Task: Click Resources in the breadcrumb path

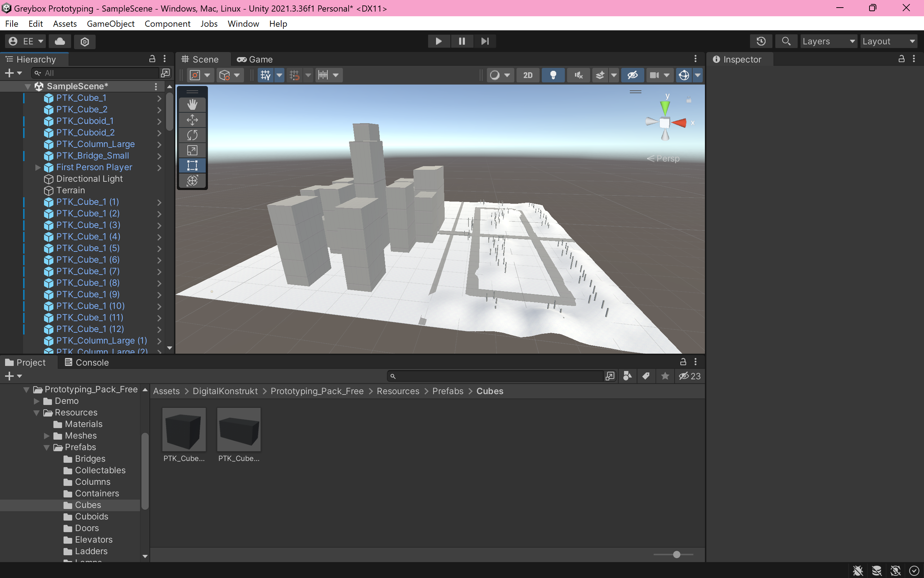Action: pos(398,391)
